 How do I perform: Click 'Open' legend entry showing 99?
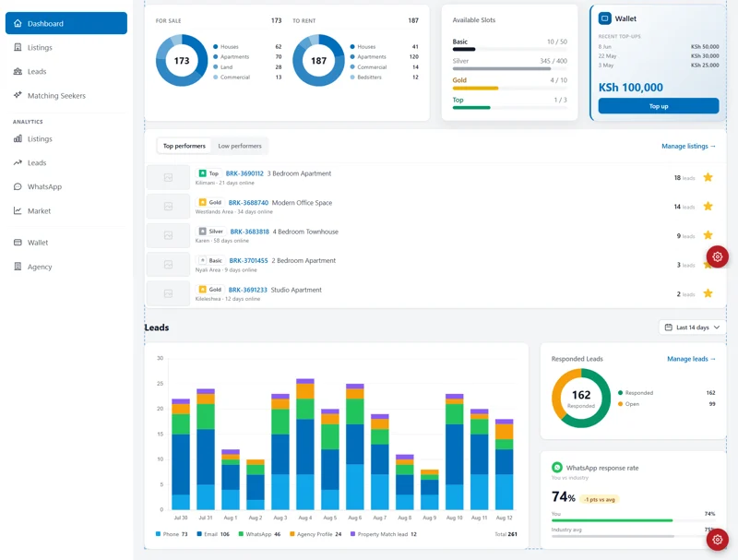(x=666, y=404)
